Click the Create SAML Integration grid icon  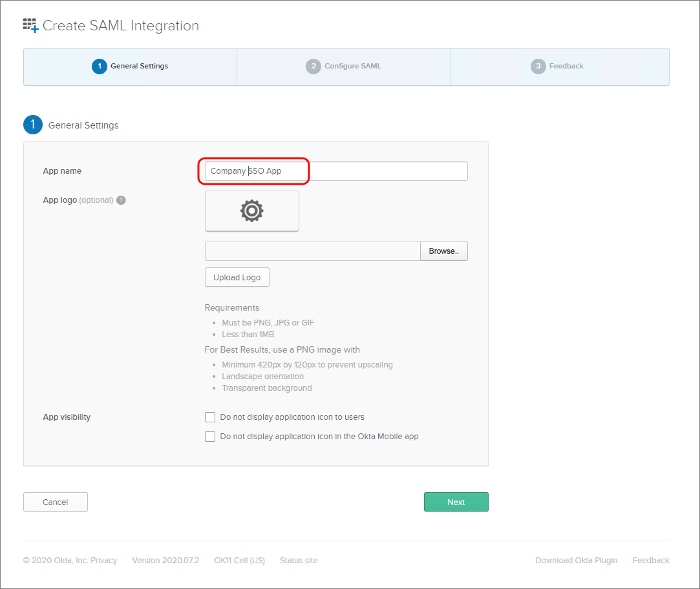click(x=30, y=26)
